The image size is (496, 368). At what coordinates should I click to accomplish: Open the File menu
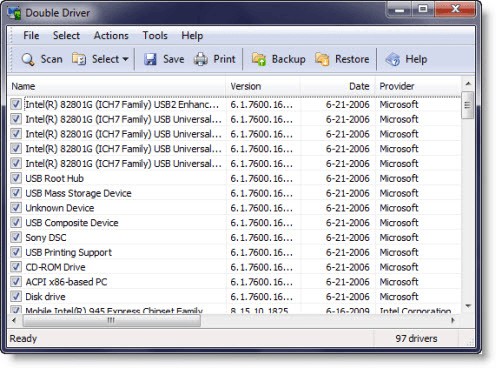pos(31,35)
